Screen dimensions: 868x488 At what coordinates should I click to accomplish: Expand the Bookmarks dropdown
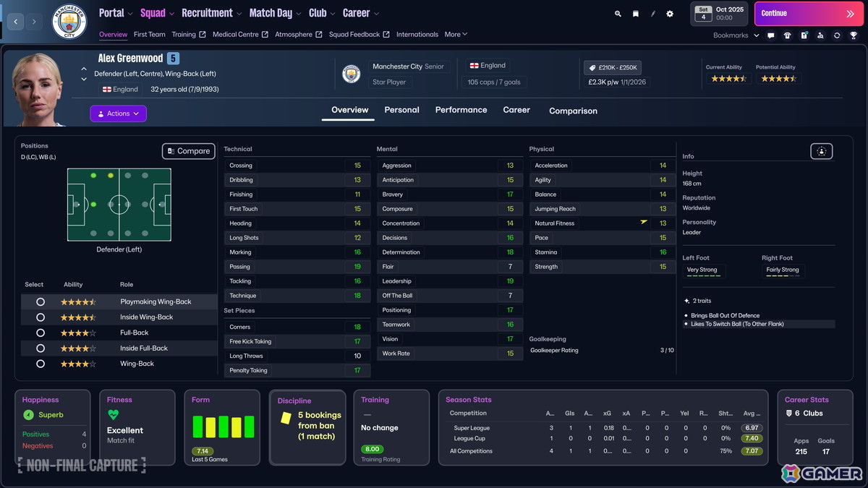pos(757,35)
